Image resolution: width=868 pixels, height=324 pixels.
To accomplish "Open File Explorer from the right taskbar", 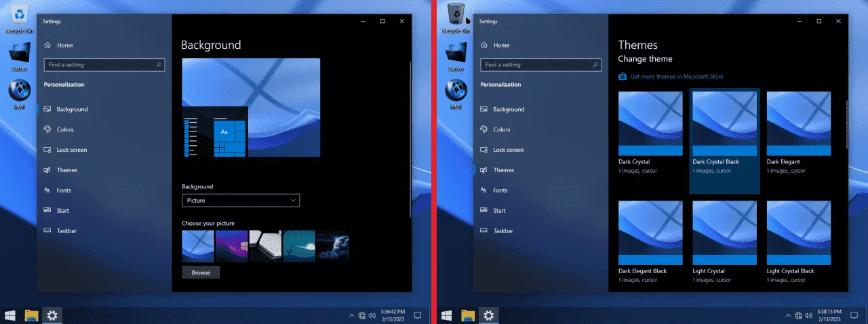I will 468,315.
